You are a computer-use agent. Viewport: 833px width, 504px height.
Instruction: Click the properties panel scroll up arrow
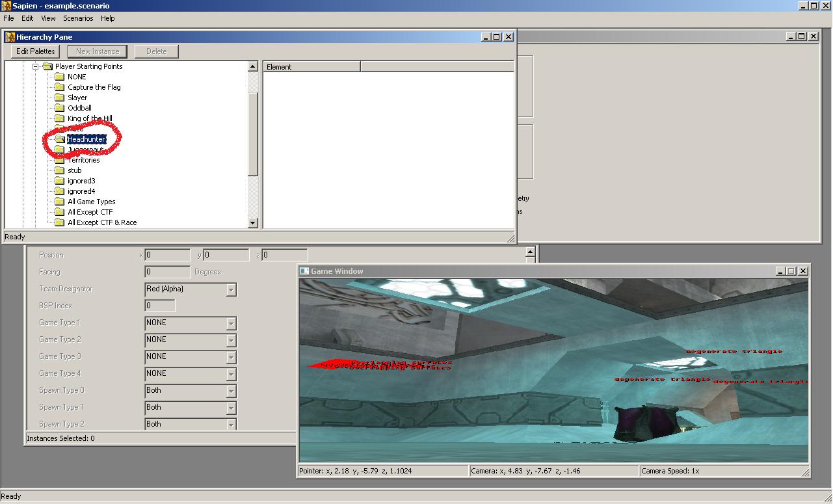tap(531, 252)
